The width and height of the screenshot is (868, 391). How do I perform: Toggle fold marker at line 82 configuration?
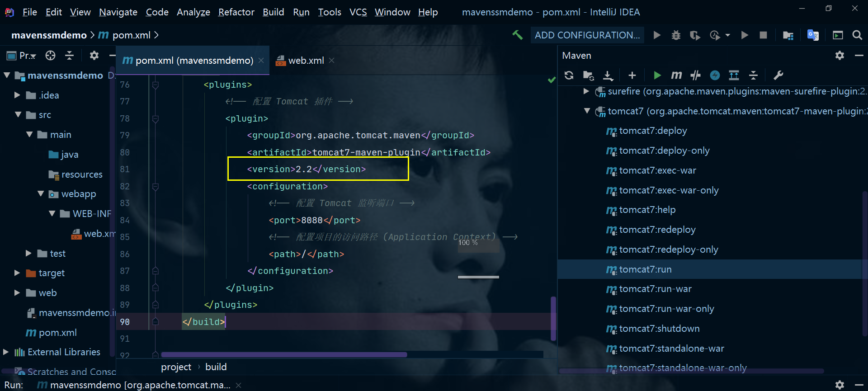point(155,186)
